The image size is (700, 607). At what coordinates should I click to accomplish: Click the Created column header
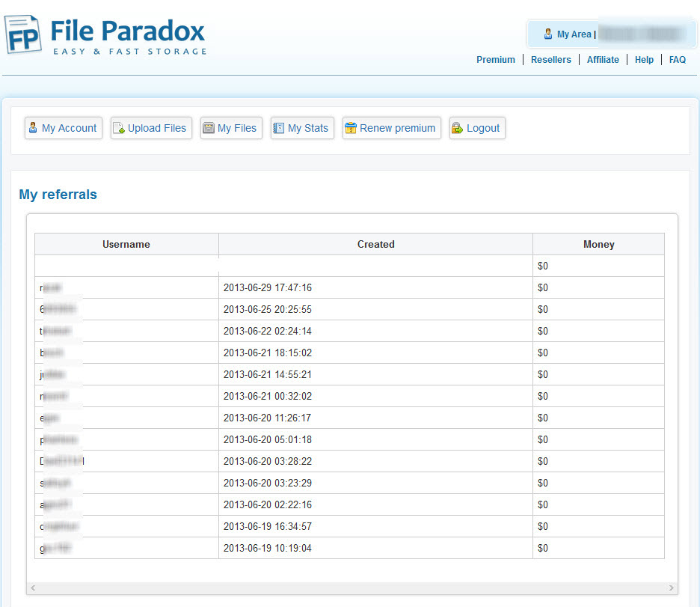point(375,244)
